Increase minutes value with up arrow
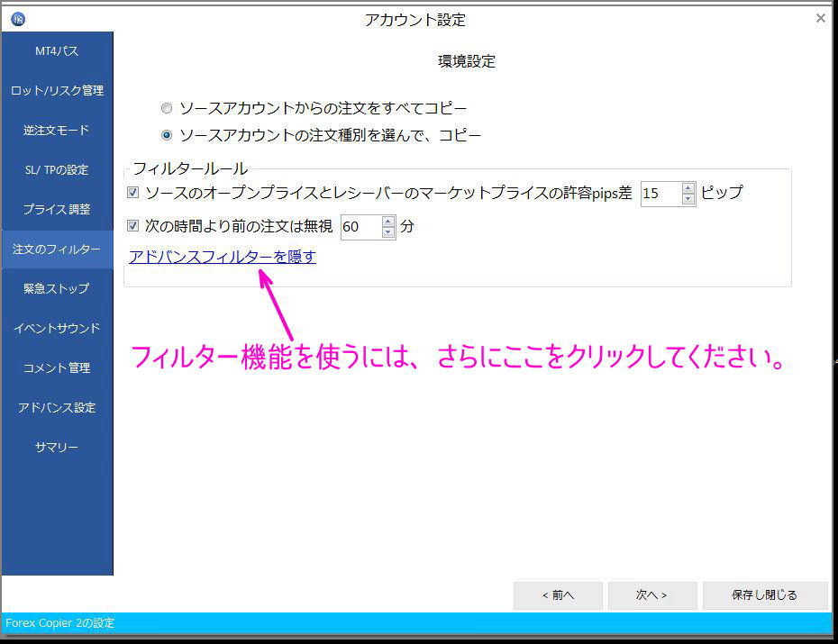The height and width of the screenshot is (644, 838). click(x=388, y=222)
